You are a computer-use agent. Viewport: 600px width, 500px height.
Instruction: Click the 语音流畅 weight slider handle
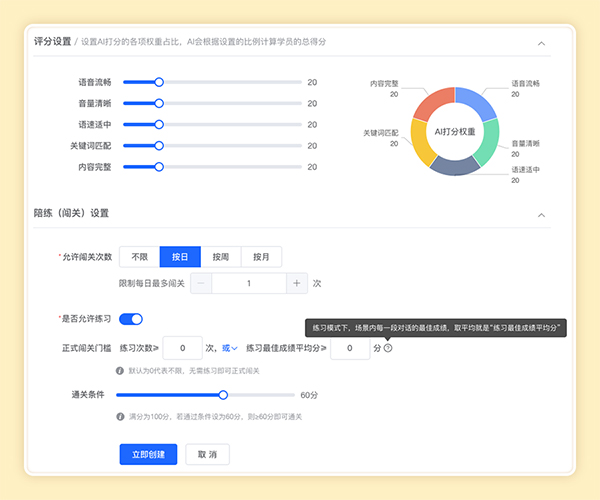pos(159,82)
